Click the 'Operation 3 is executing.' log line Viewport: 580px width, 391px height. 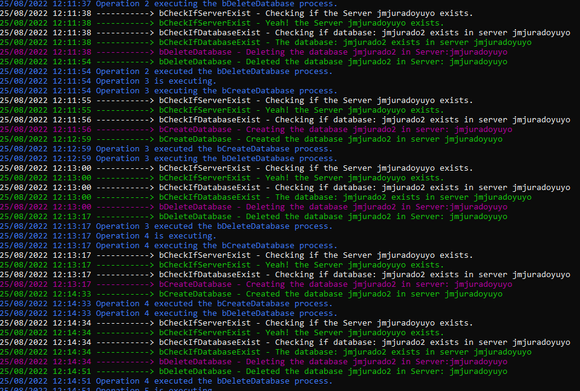108,81
